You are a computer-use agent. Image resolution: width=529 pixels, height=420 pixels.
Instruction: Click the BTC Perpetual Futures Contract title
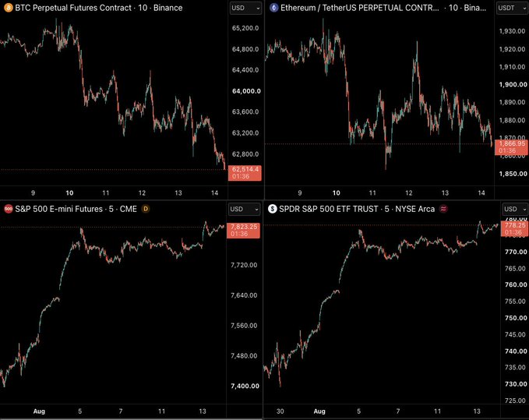(99, 8)
